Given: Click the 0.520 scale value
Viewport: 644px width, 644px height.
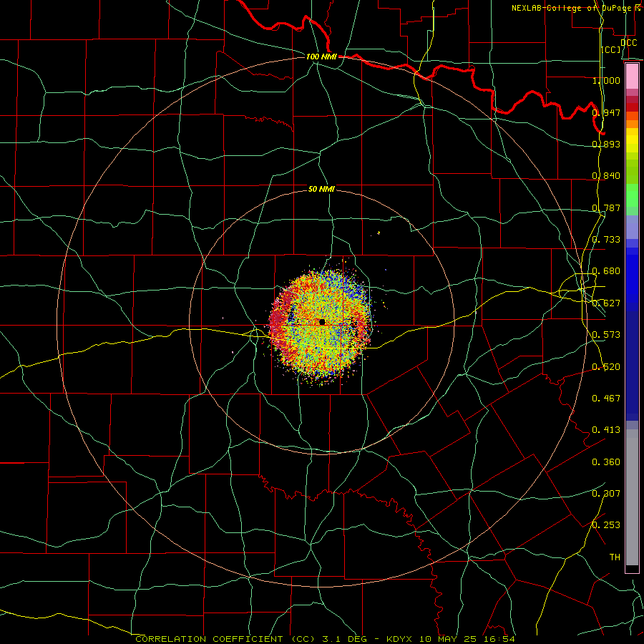Looking at the screenshot, I should (606, 366).
